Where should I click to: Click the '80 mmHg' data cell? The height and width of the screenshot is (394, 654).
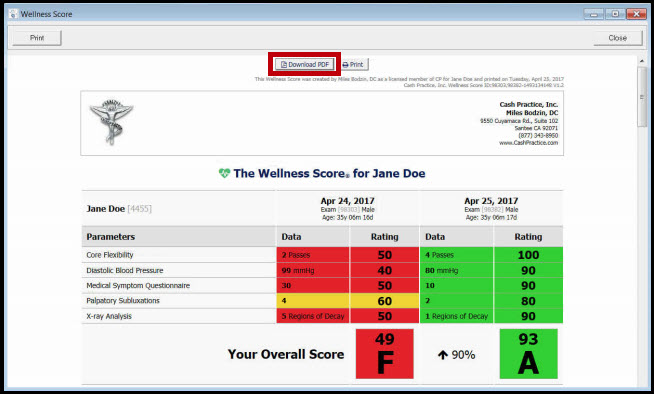[x=457, y=270]
